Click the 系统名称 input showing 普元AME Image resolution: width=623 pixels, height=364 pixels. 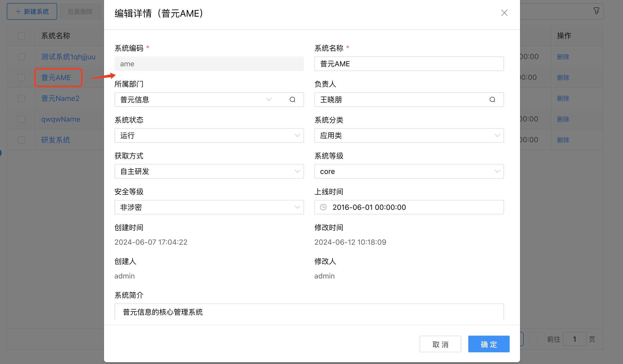click(409, 64)
